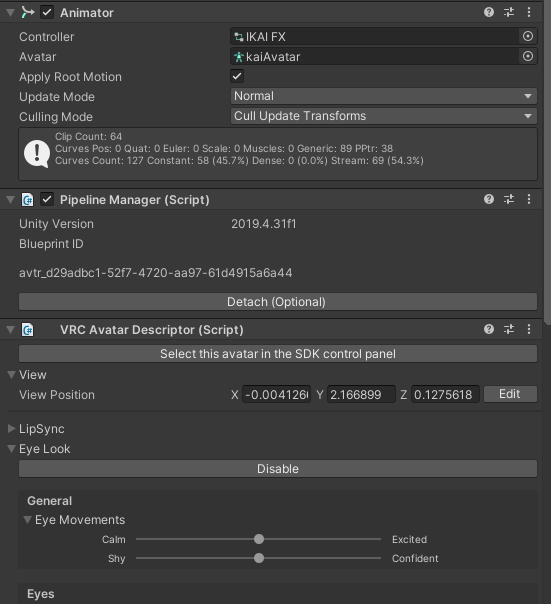Click the View Position Y input field
Screen dimensions: 551x604
(x=361, y=394)
